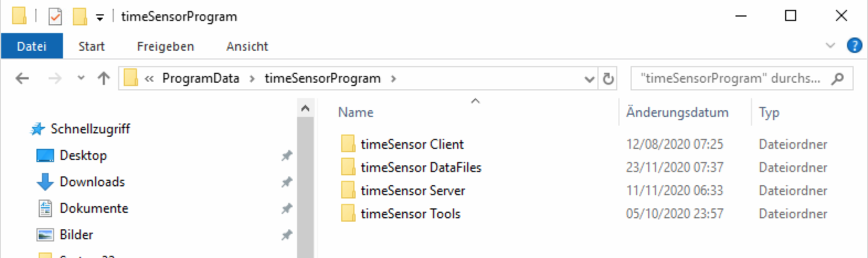Click the search magnifier icon

(838, 78)
